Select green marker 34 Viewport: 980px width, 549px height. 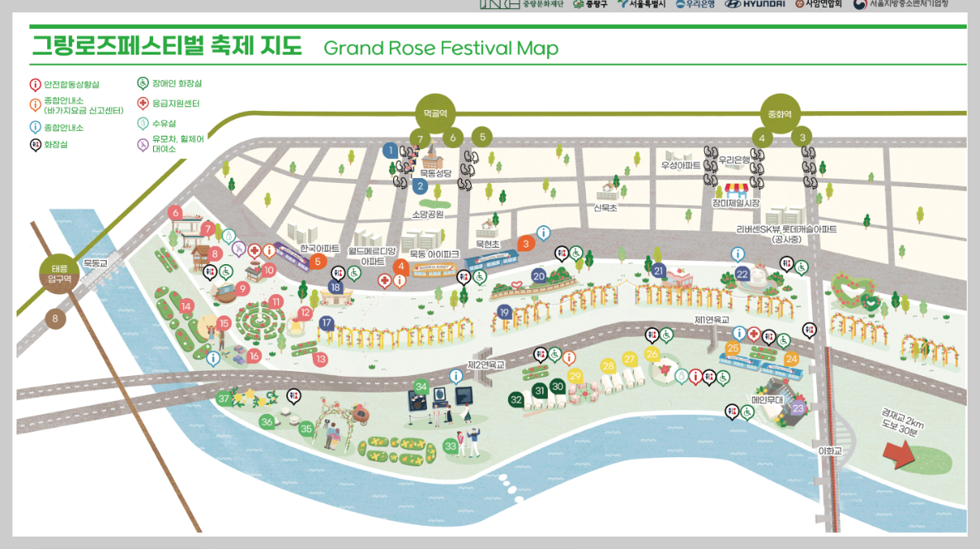420,387
